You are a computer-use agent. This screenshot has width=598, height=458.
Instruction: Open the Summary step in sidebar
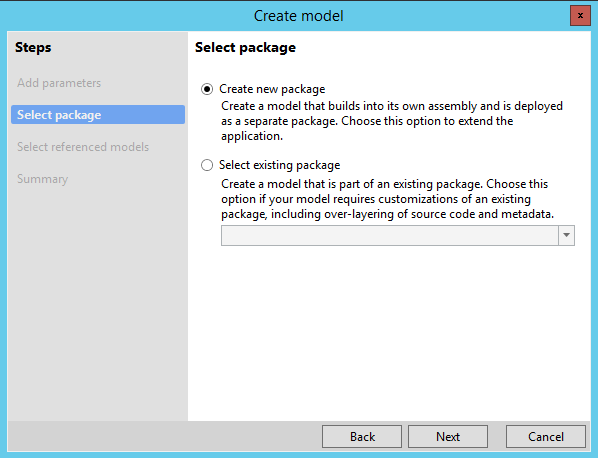(x=42, y=179)
